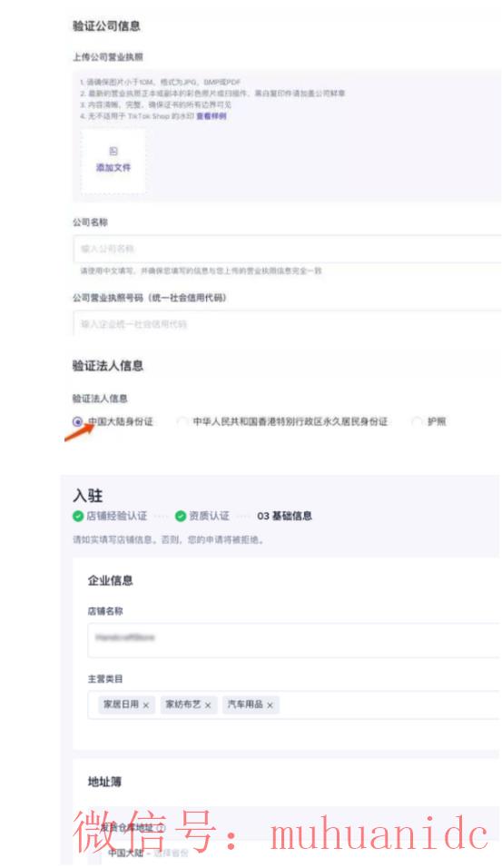
Task: Click the 验证公司信息 heading
Action: point(106,26)
